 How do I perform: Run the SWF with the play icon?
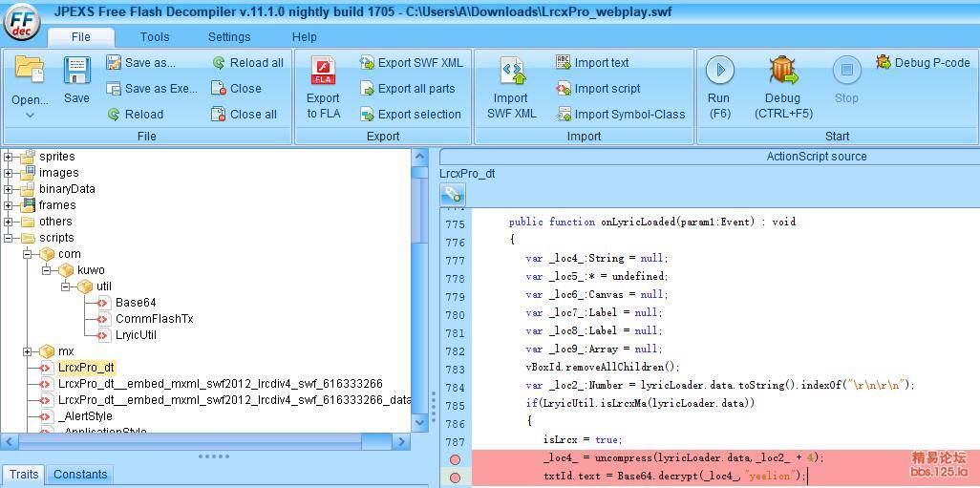pyautogui.click(x=719, y=70)
